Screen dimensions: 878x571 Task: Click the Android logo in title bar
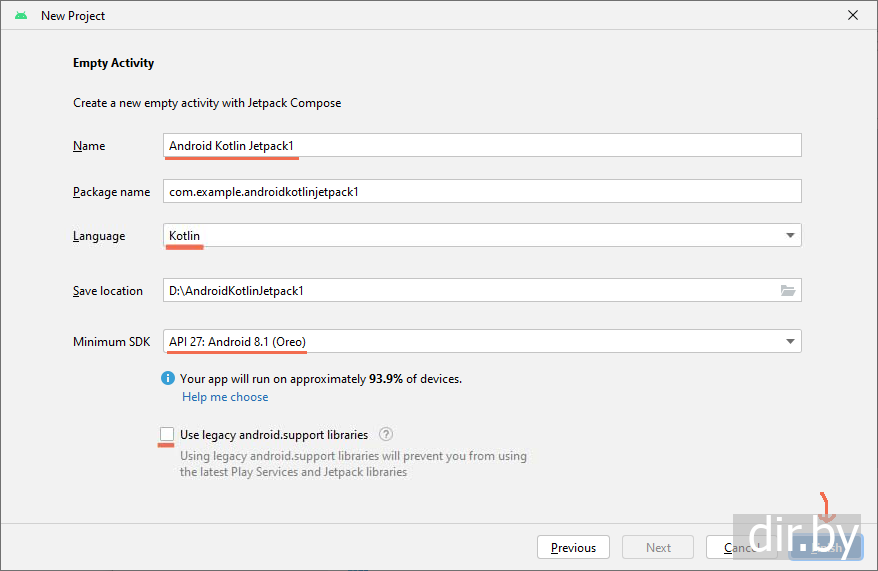click(x=21, y=16)
